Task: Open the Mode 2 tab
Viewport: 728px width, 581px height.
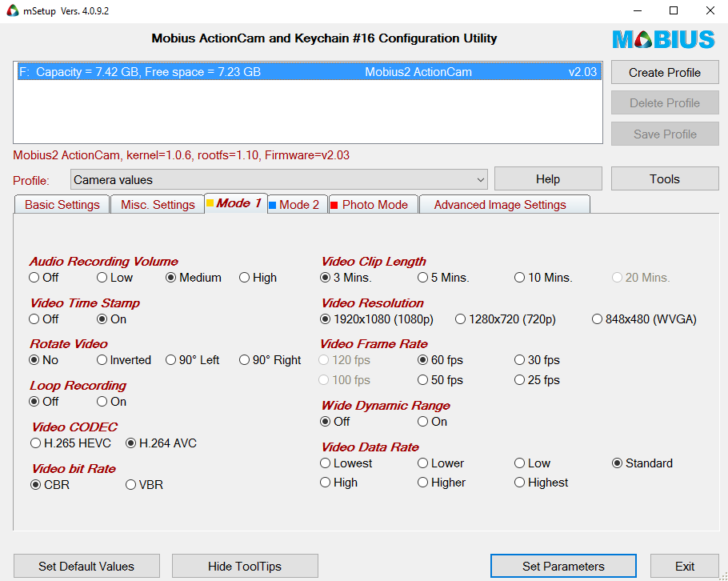Action: point(297,205)
